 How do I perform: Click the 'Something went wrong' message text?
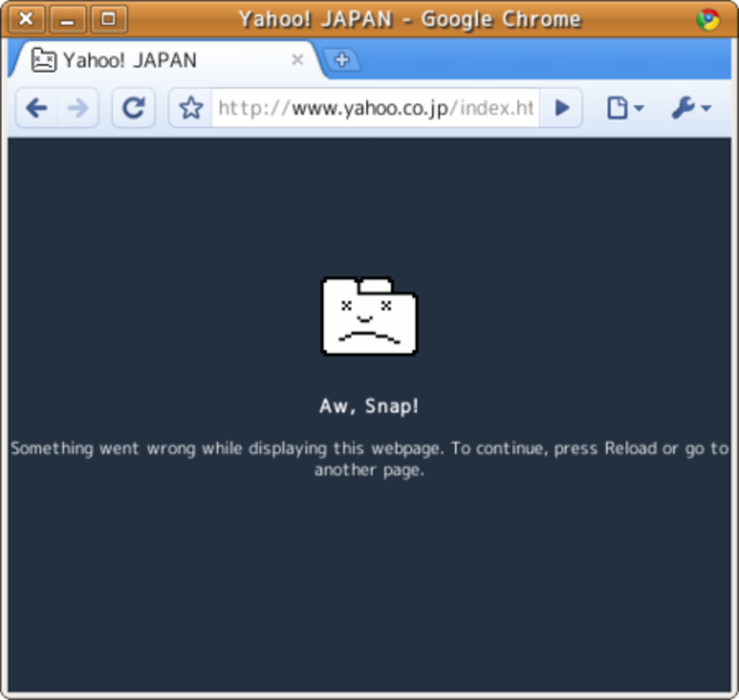(369, 458)
